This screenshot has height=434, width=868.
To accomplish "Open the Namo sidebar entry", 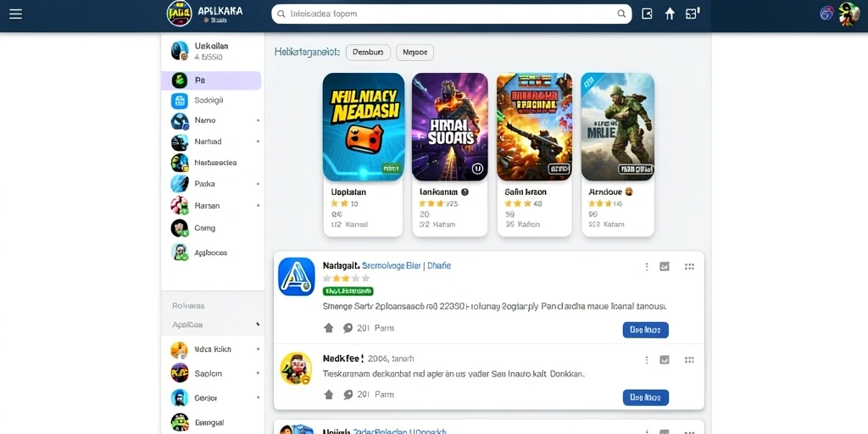I will [205, 120].
